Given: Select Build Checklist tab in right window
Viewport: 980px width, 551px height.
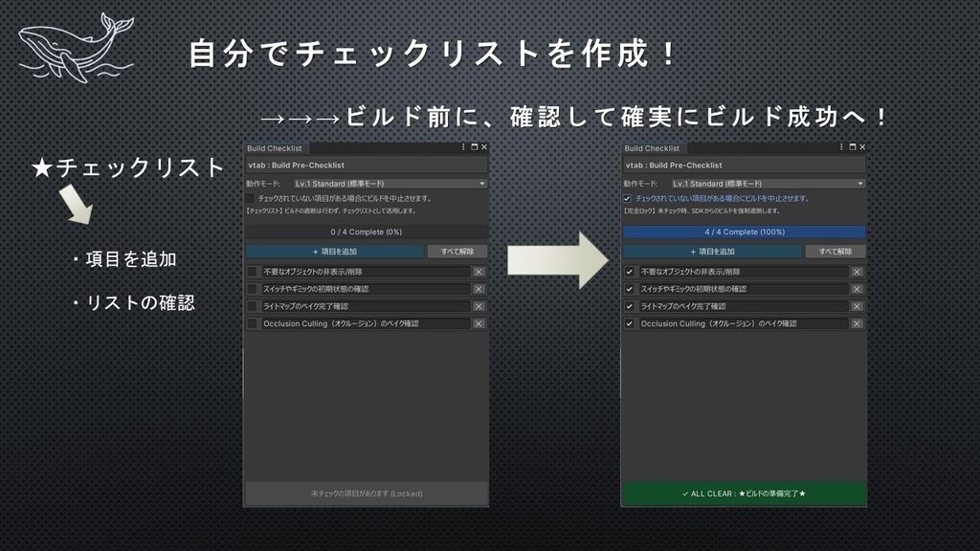Looking at the screenshot, I should (x=652, y=148).
